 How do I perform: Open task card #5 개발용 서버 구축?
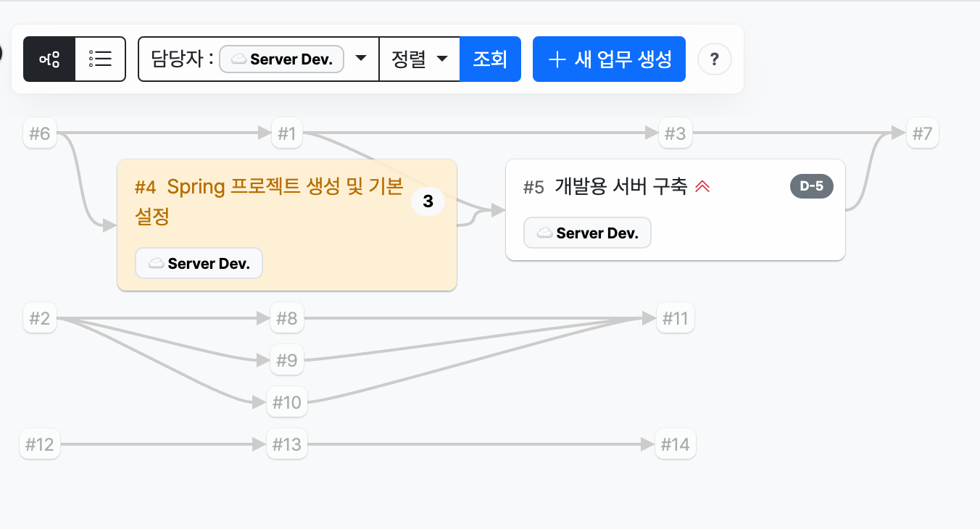(676, 209)
